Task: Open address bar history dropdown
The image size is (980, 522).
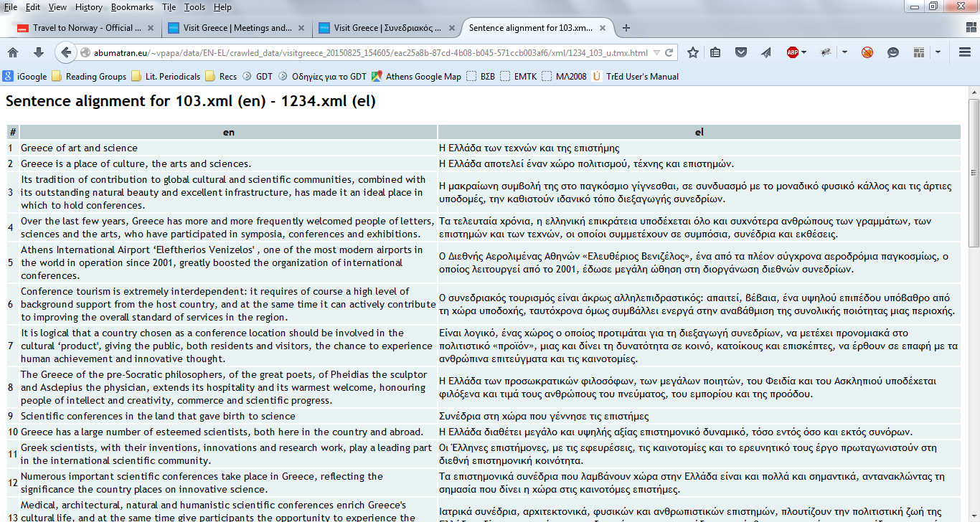Action: (x=656, y=52)
